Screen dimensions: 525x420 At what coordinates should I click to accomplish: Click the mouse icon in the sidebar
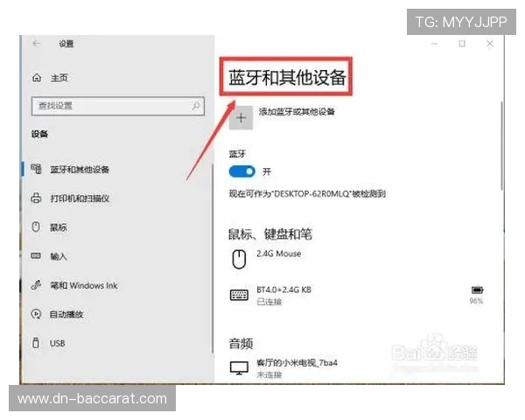tap(36, 227)
